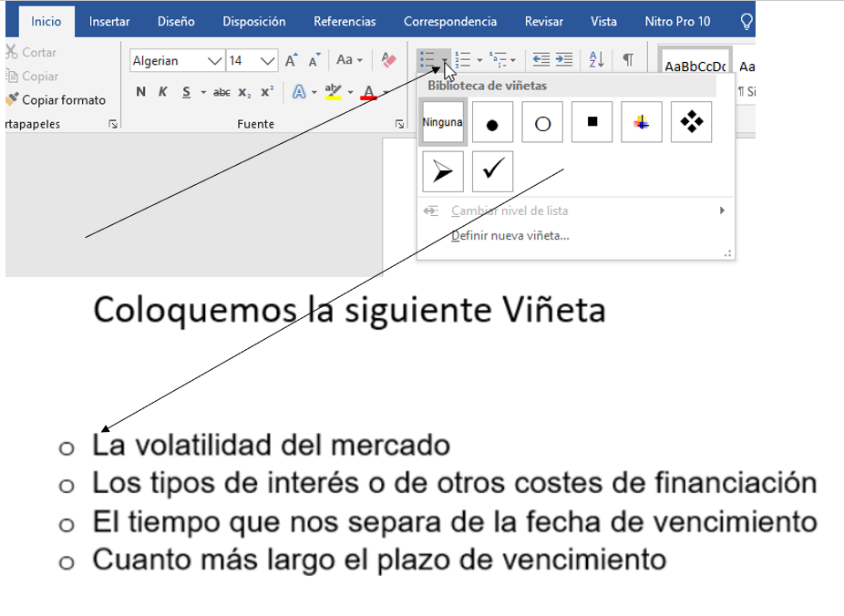Expand the bullets dropdown arrow
The image size is (844, 616).
tap(445, 60)
